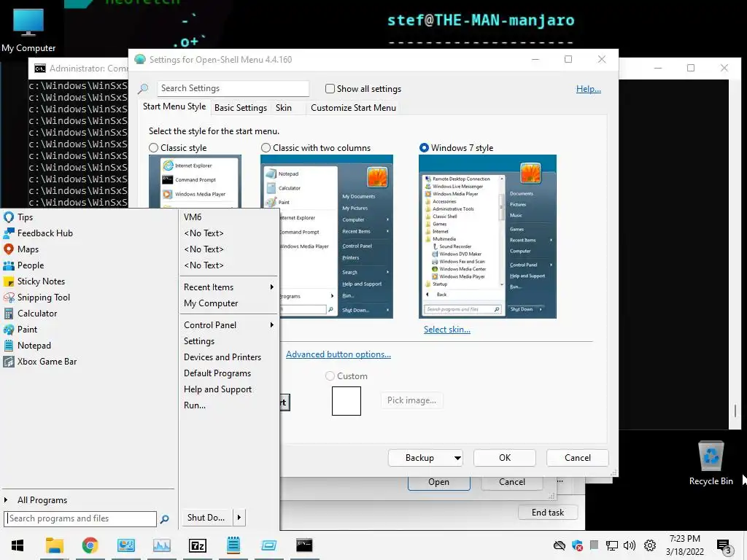747x560 pixels.
Task: Open the Backup dropdown arrow
Action: 457,458
